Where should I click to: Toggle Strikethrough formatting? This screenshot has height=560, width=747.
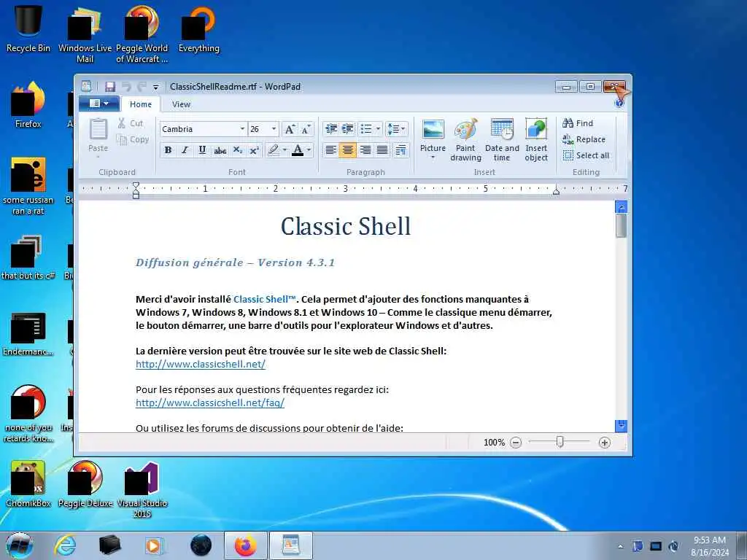point(220,150)
